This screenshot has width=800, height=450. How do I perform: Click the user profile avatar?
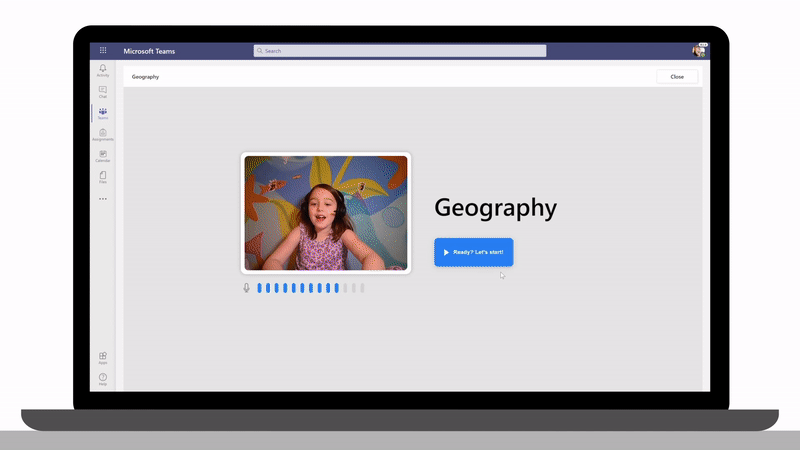[x=698, y=51]
